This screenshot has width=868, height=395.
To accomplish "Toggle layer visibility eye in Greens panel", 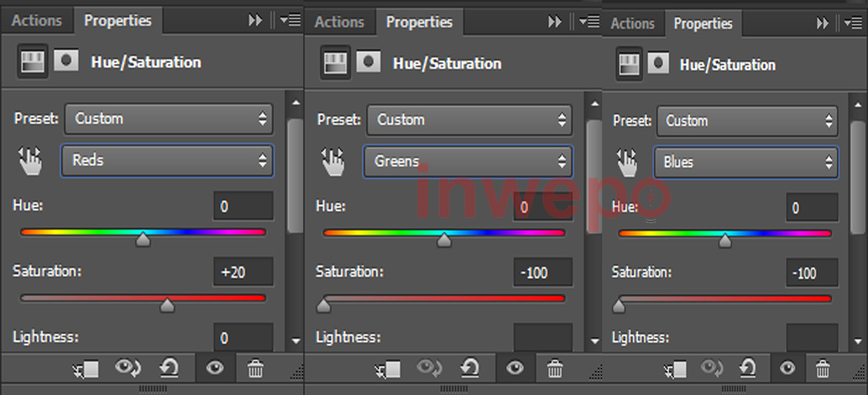I will pos(515,368).
